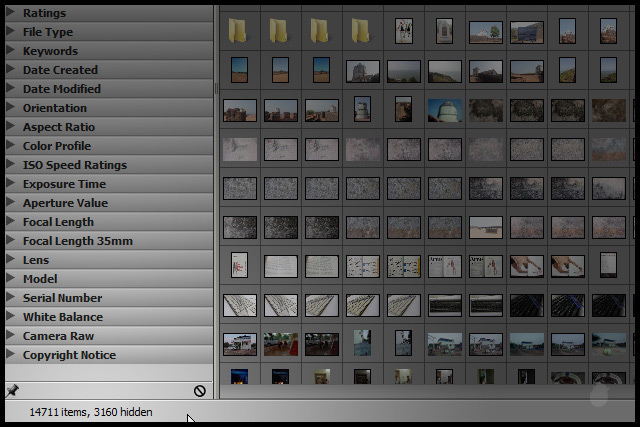The image size is (640, 427).
Task: Open the Orientation filter group
Action: 54,108
